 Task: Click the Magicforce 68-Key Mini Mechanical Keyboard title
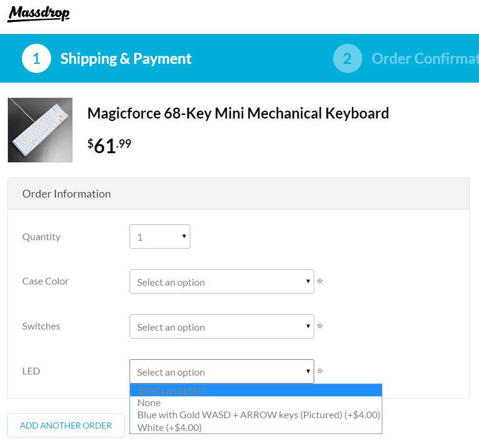pos(238,113)
